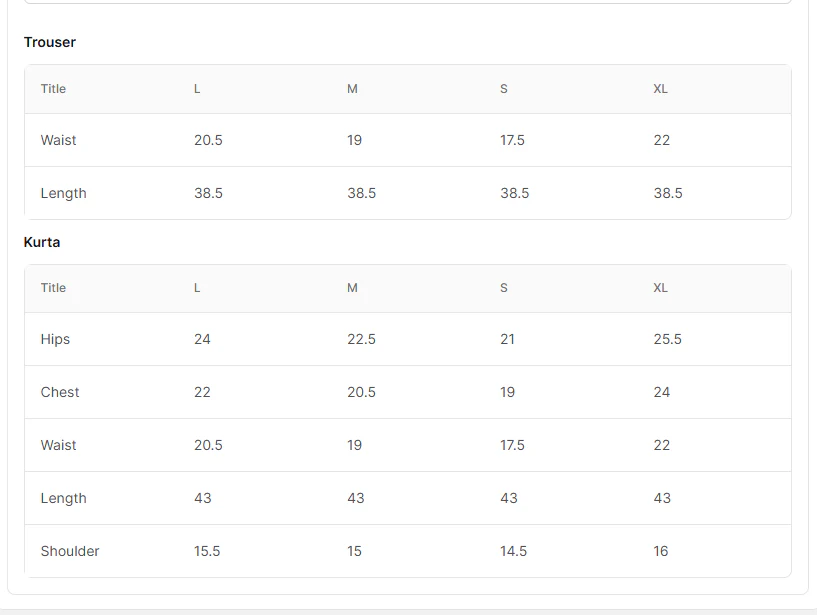Click the Title header in Kurta table
The image size is (817, 615).
click(53, 288)
